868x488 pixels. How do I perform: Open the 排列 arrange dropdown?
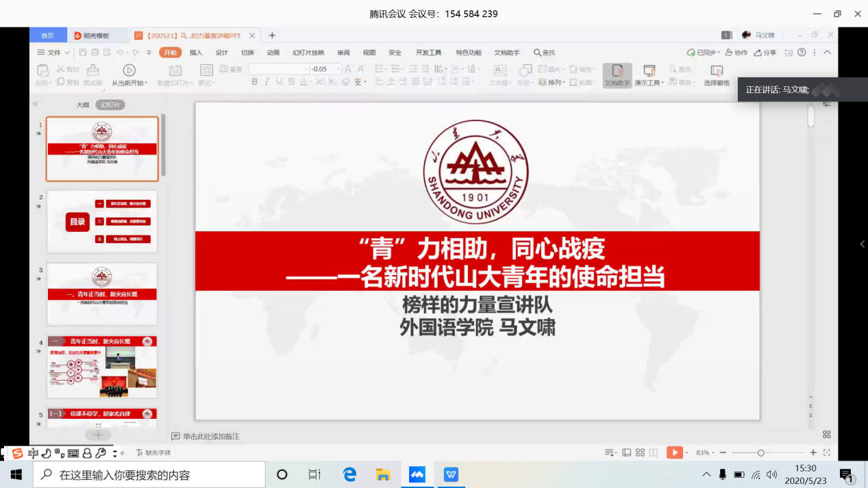552,83
